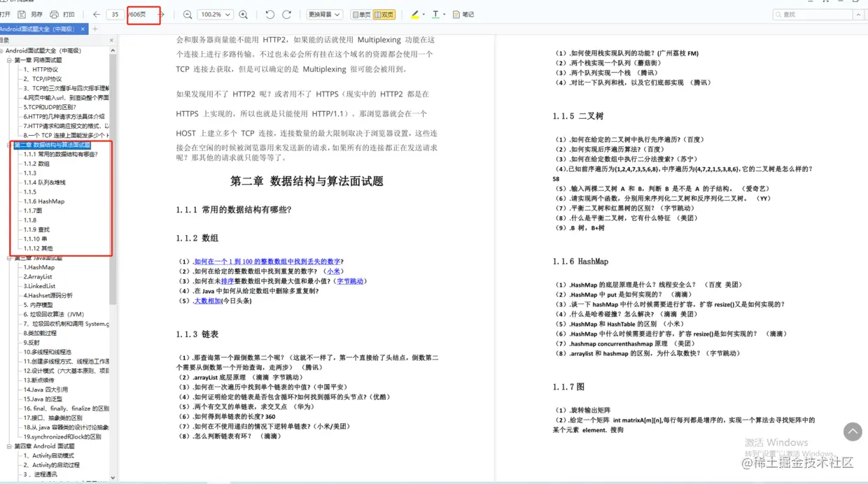Screen dimensions: 868x484
Task: Click the 打印 print button label
Action: [x=69, y=14]
